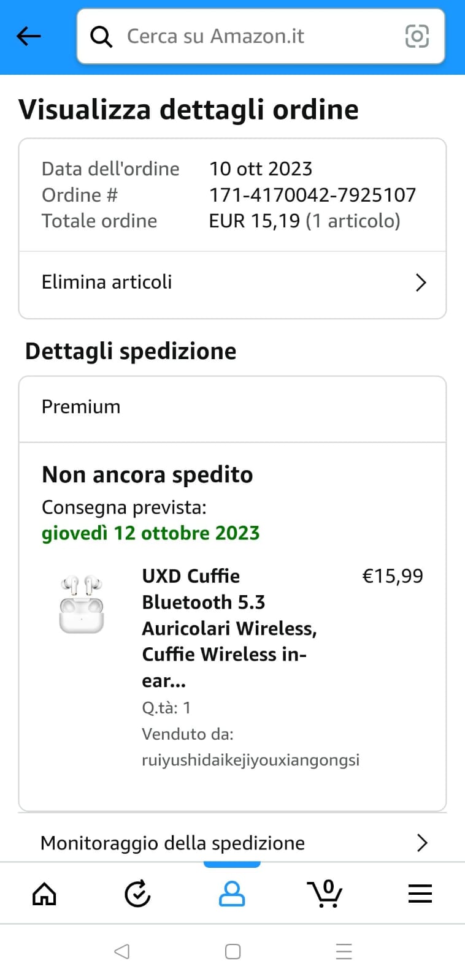Tap Android home square button
The height and width of the screenshot is (980, 465).
[233, 951]
